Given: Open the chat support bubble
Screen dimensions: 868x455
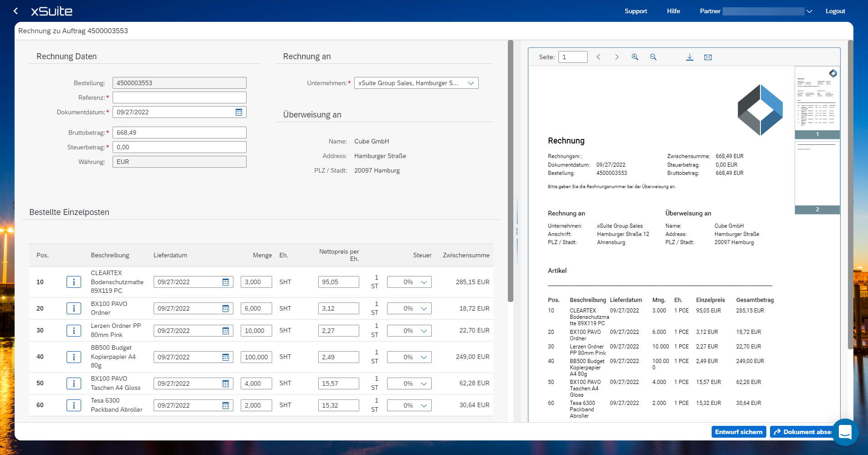Looking at the screenshot, I should coord(845,432).
